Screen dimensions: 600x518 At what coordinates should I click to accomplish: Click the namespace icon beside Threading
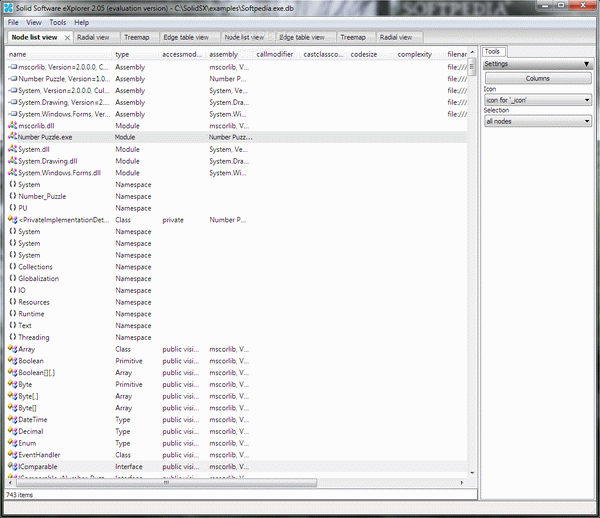13,337
